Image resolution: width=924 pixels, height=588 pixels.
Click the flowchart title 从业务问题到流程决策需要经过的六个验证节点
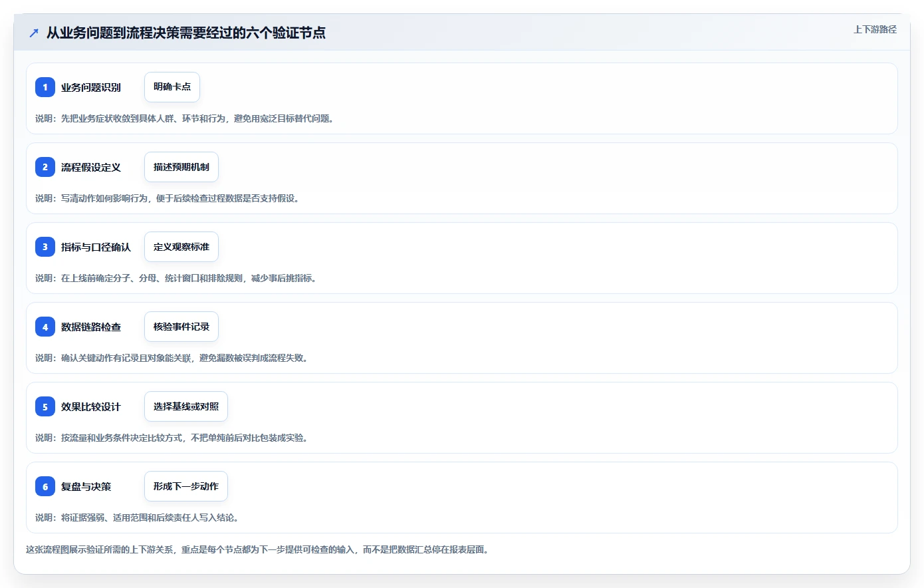(x=186, y=33)
